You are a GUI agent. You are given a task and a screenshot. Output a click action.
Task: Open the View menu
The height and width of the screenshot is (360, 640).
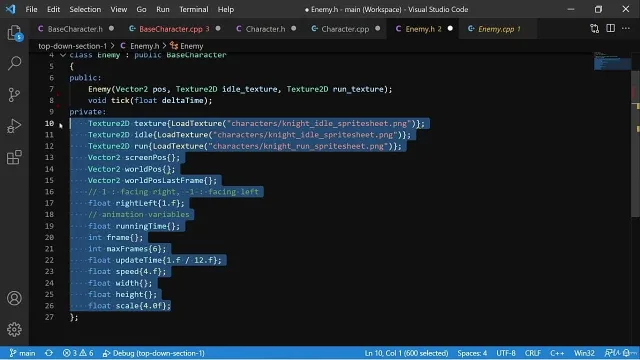[119, 9]
